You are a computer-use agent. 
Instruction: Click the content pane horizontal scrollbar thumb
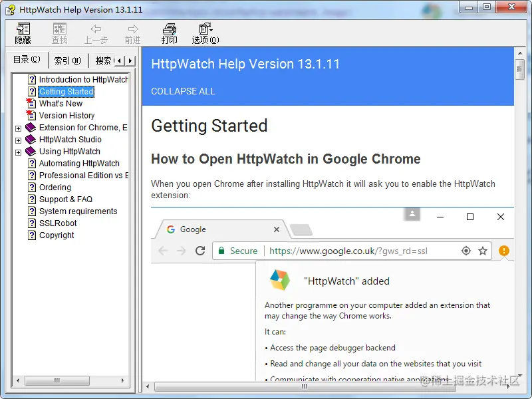point(305,386)
